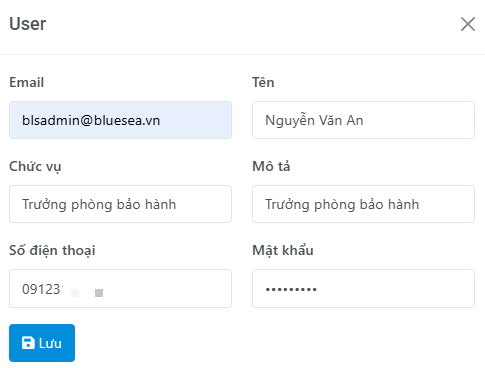Click the floppy disk save icon
The height and width of the screenshot is (368, 485).
28,343
